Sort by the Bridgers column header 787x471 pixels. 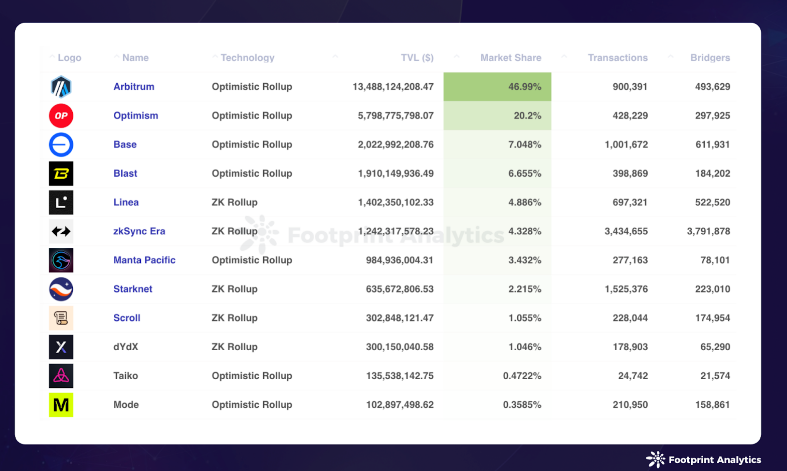click(x=710, y=58)
